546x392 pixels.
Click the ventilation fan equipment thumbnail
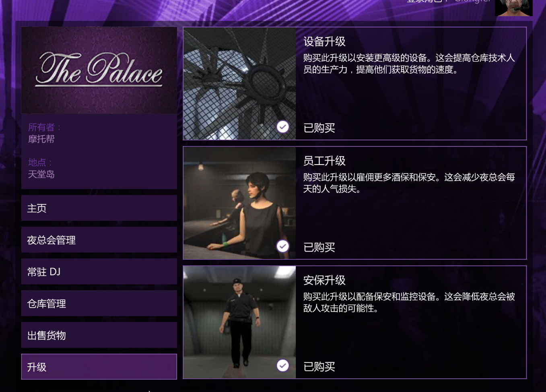(x=239, y=84)
